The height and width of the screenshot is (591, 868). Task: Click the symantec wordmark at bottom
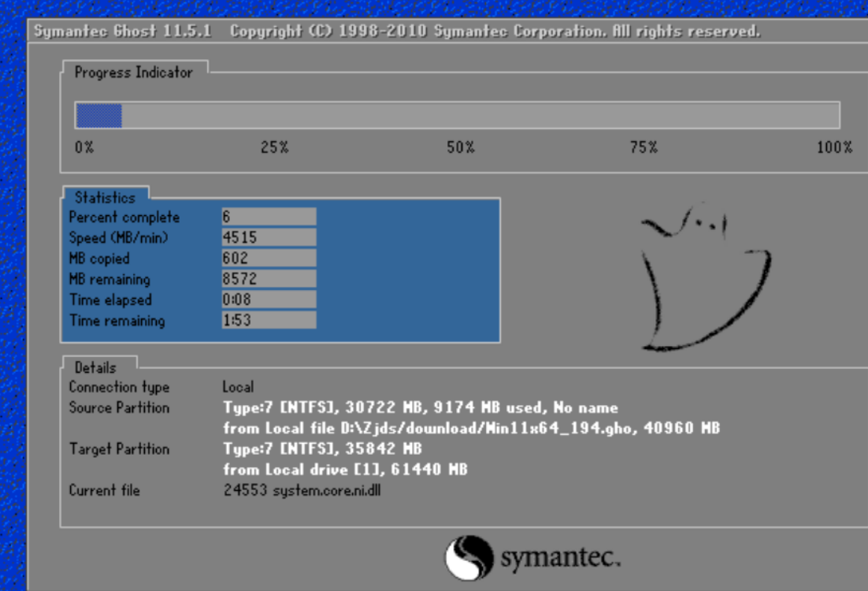click(561, 557)
